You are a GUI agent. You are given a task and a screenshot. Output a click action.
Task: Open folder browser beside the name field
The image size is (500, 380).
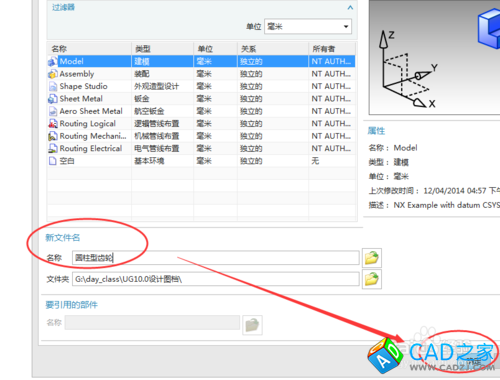(372, 258)
